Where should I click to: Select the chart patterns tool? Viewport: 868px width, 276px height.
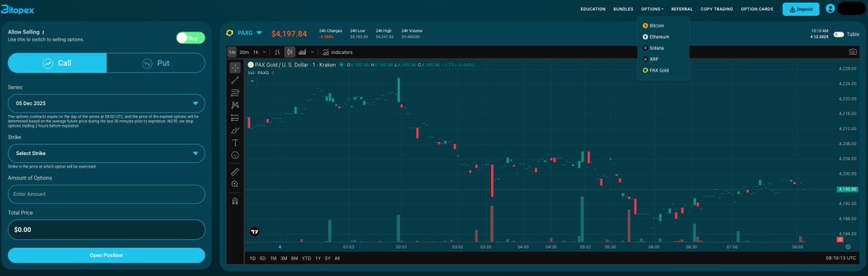tap(235, 105)
